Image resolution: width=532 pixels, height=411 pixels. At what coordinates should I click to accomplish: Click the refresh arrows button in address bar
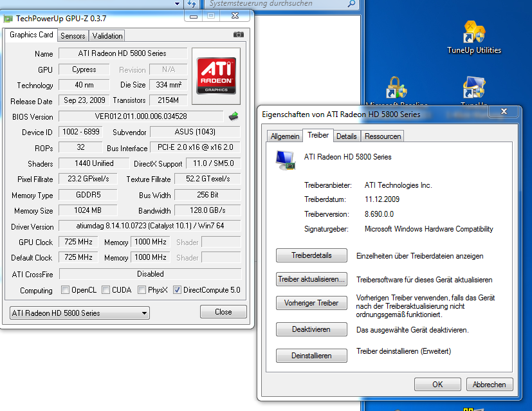192,4
